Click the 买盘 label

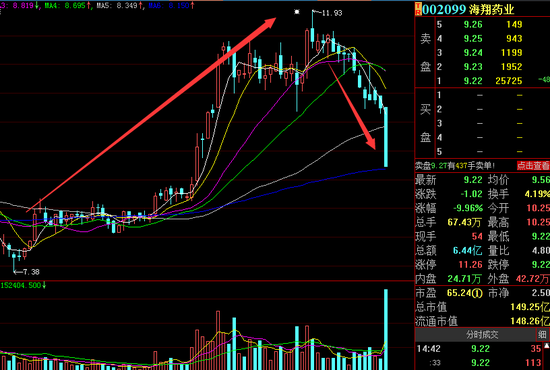425,123
